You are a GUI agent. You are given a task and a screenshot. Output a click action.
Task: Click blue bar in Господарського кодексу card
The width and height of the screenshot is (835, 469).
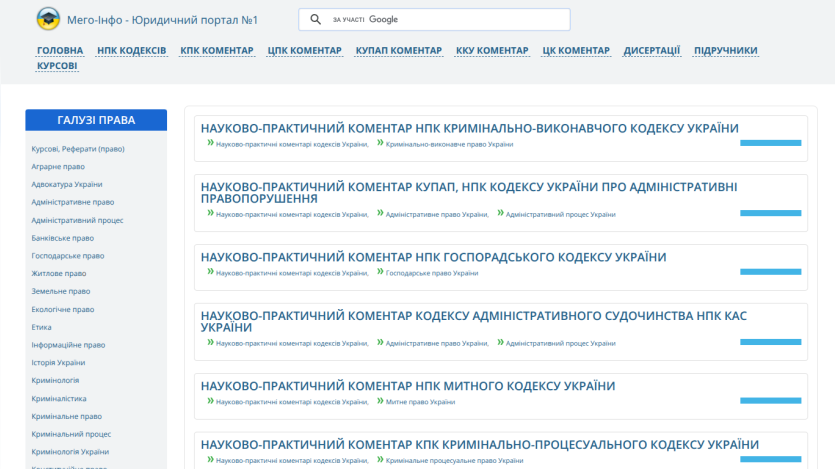[770, 271]
